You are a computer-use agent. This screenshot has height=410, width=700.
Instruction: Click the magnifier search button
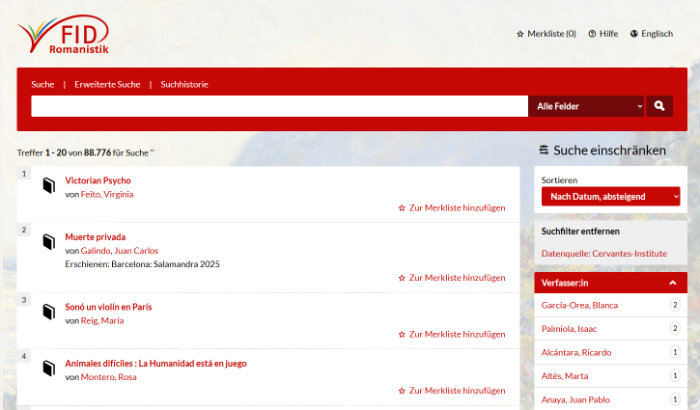pyautogui.click(x=659, y=106)
